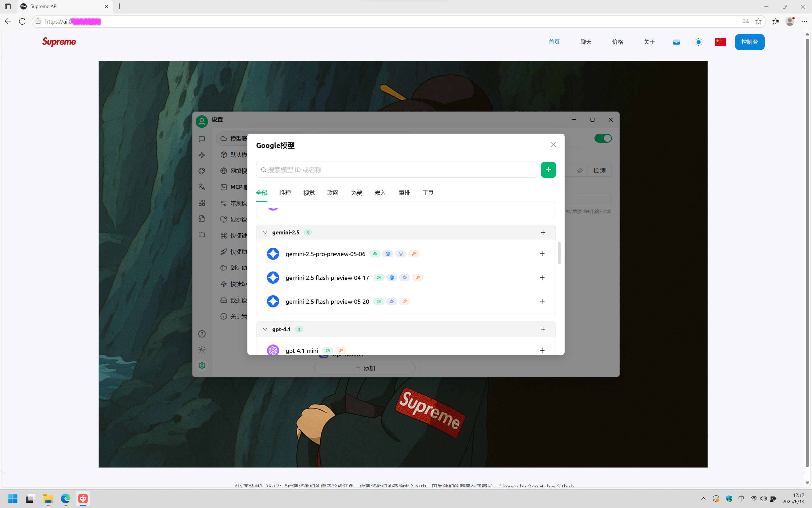Toggle API key visibility eye icon
The height and width of the screenshot is (508, 812).
580,171
